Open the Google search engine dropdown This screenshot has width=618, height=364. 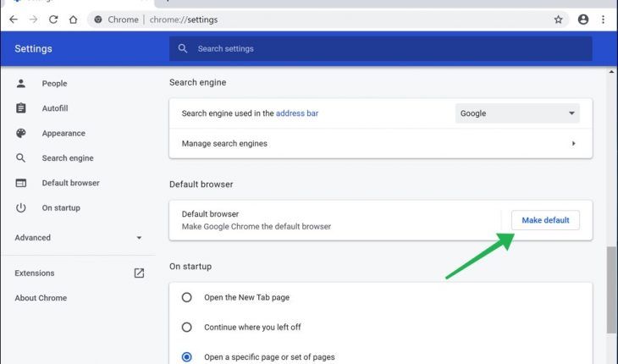pos(517,113)
